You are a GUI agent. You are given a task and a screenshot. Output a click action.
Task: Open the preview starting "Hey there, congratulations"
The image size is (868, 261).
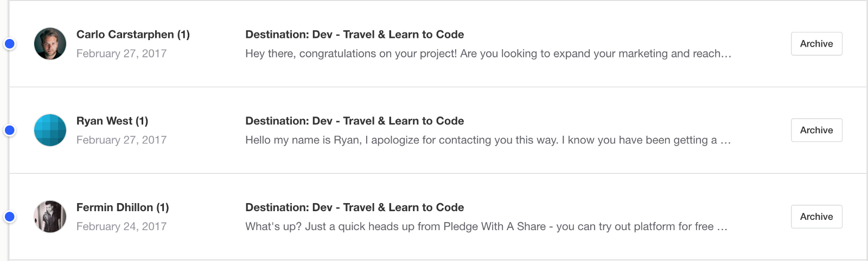488,54
